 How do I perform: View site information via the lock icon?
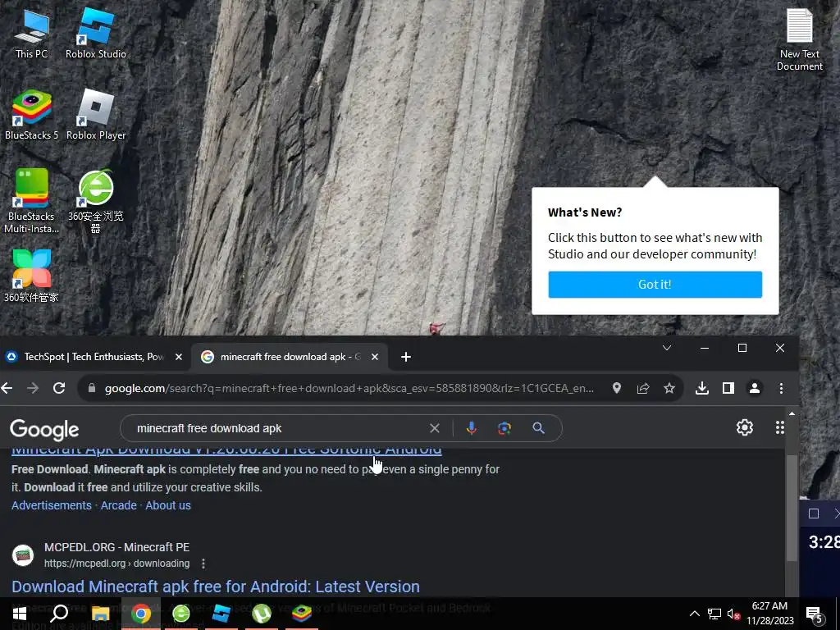click(x=92, y=388)
